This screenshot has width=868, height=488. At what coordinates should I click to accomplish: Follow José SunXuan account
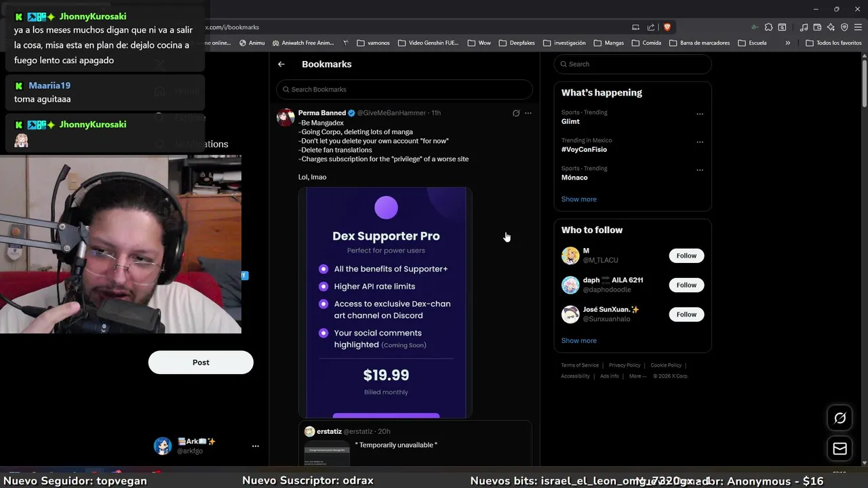[x=686, y=314]
